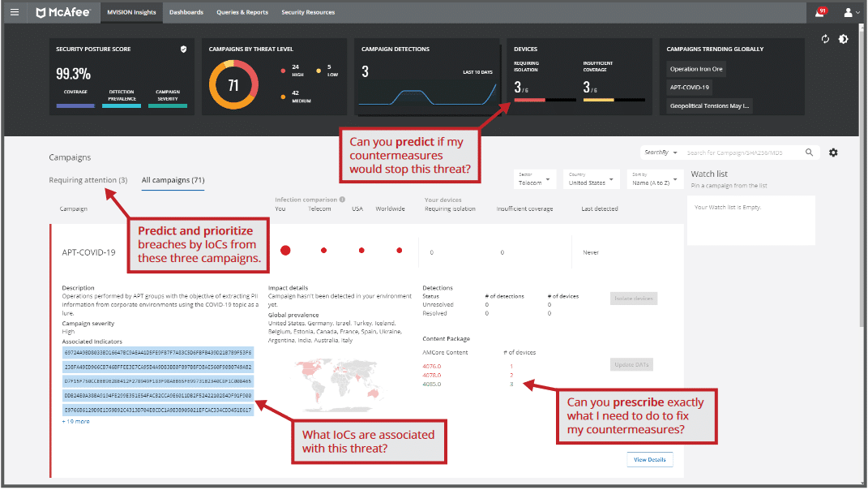Image resolution: width=868 pixels, height=490 pixels.
Task: Click the Last detected column header
Action: [x=600, y=209]
